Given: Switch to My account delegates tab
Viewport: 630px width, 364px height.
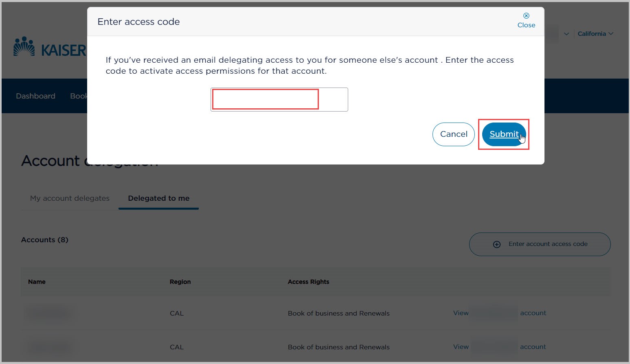Looking at the screenshot, I should [70, 198].
